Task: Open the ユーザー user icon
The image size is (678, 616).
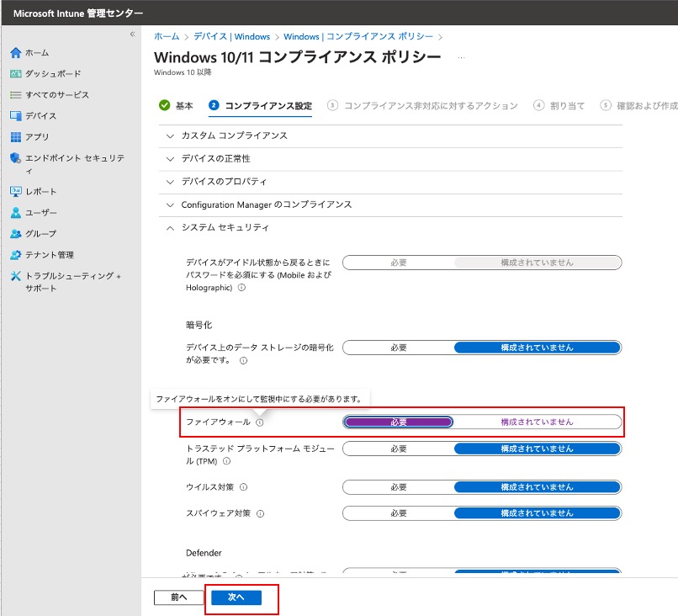Action: [x=16, y=213]
